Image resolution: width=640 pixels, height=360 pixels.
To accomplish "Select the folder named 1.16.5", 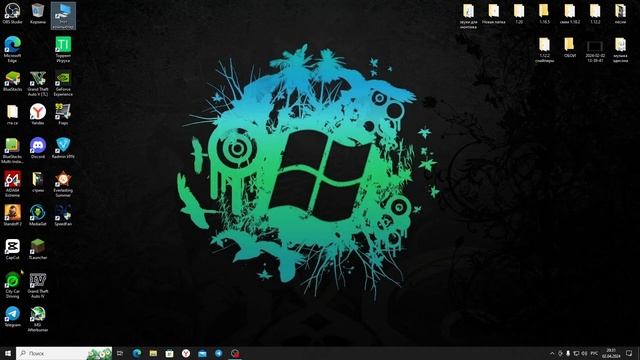I will (544, 13).
